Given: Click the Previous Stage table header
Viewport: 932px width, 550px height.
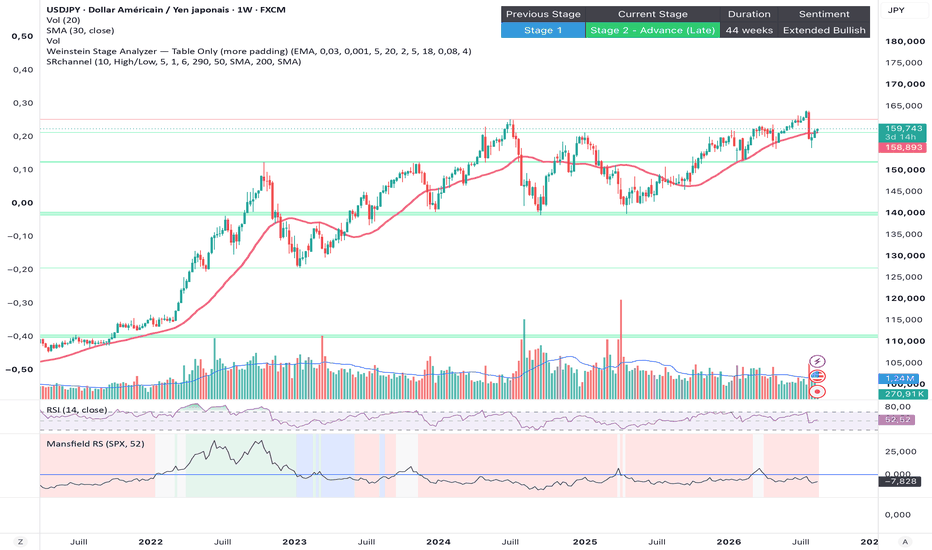Looking at the screenshot, I should tap(543, 14).
